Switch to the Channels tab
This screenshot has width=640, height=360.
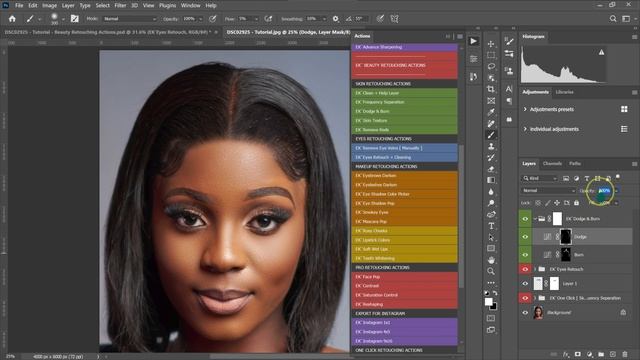552,164
